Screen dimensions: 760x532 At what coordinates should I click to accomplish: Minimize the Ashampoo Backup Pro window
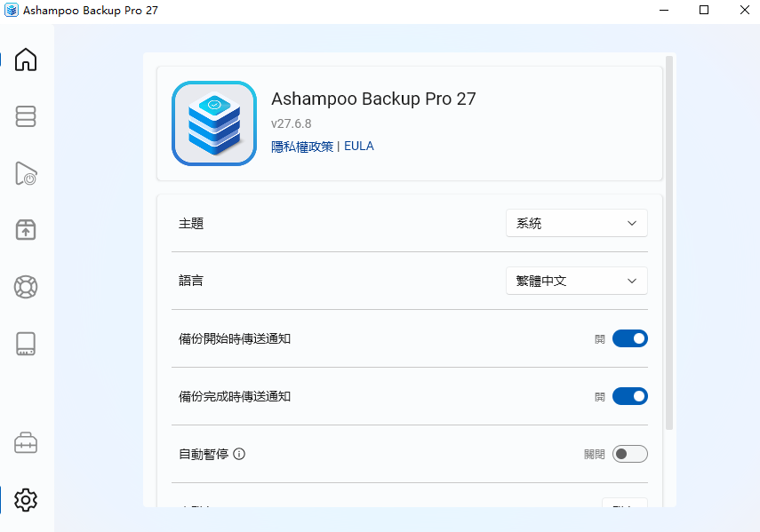[664, 10]
